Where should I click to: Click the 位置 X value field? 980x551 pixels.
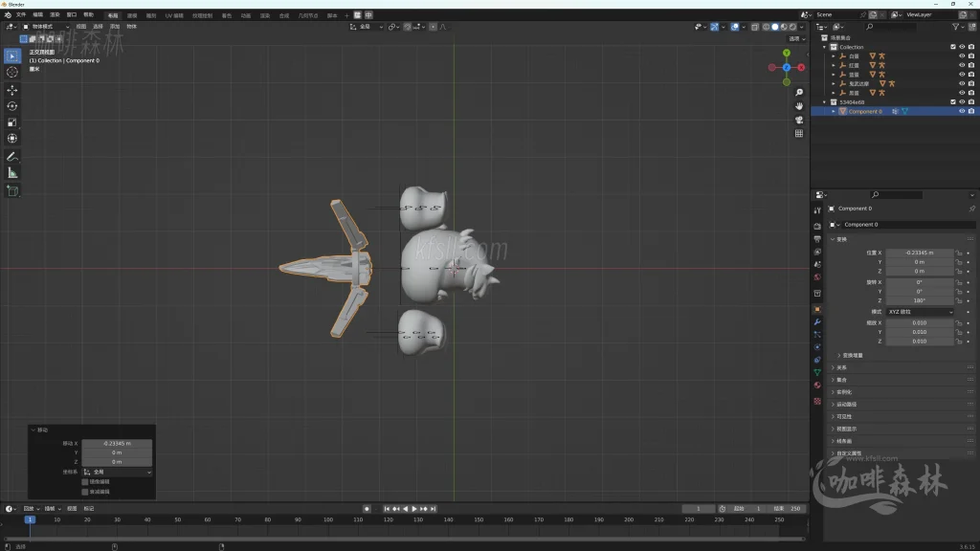pos(919,253)
